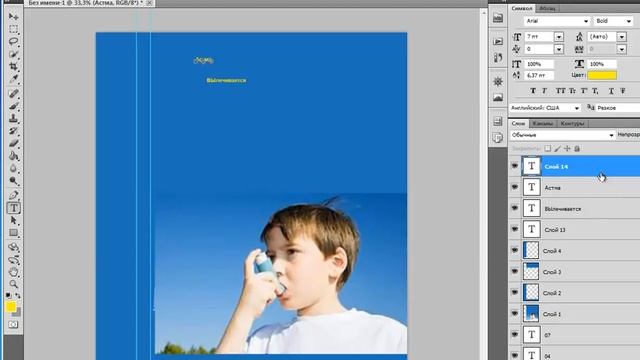Toggle Quick Mask mode icon
640x360 pixels.
tap(13, 325)
